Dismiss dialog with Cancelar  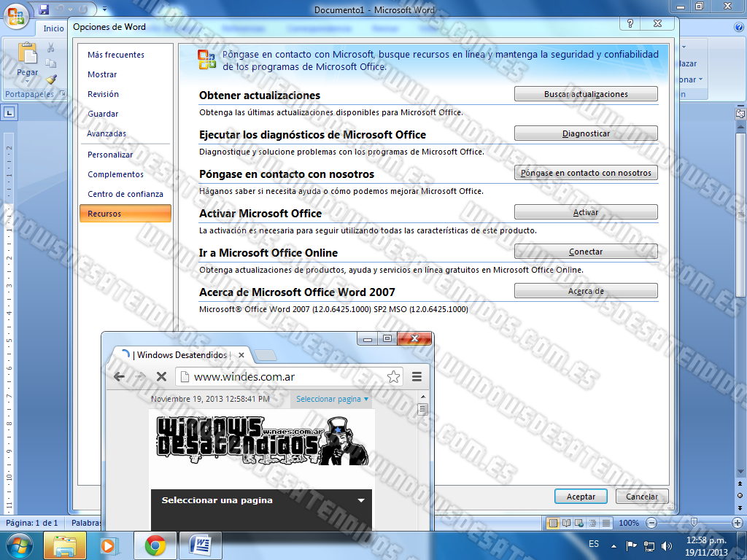[642, 497]
